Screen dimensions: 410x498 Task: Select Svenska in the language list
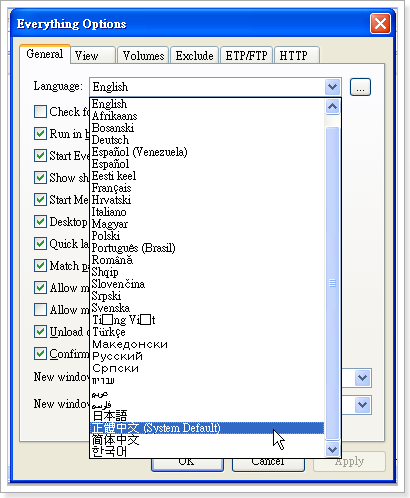click(207, 308)
